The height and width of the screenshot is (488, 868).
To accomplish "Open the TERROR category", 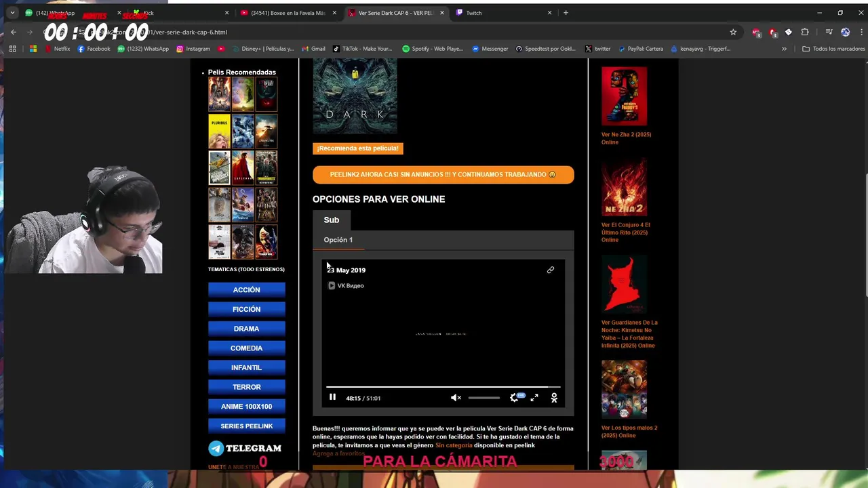I will [246, 387].
